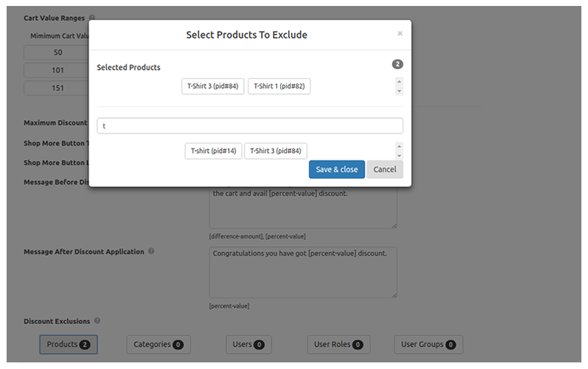This screenshot has width=588, height=369.
Task: Focus the product search input field
Action: [x=250, y=126]
